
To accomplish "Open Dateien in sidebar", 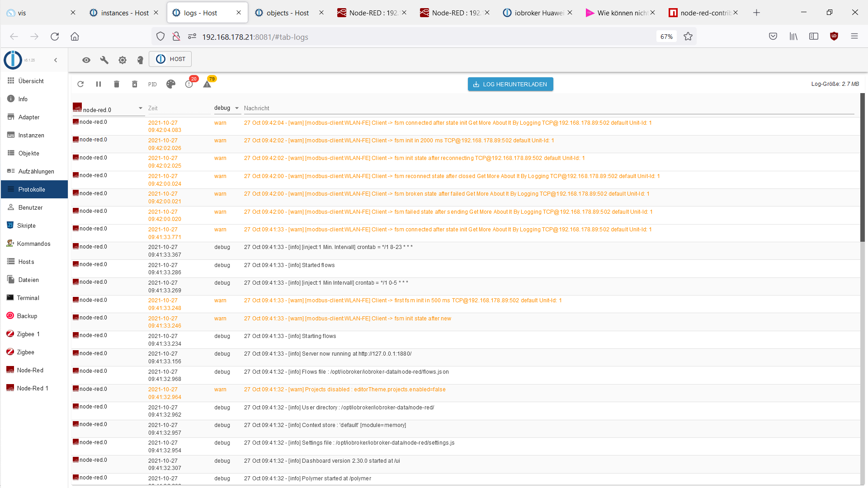I will click(34, 280).
